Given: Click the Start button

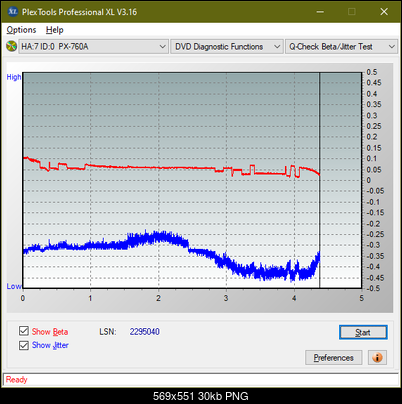Looking at the screenshot, I should point(363,332).
